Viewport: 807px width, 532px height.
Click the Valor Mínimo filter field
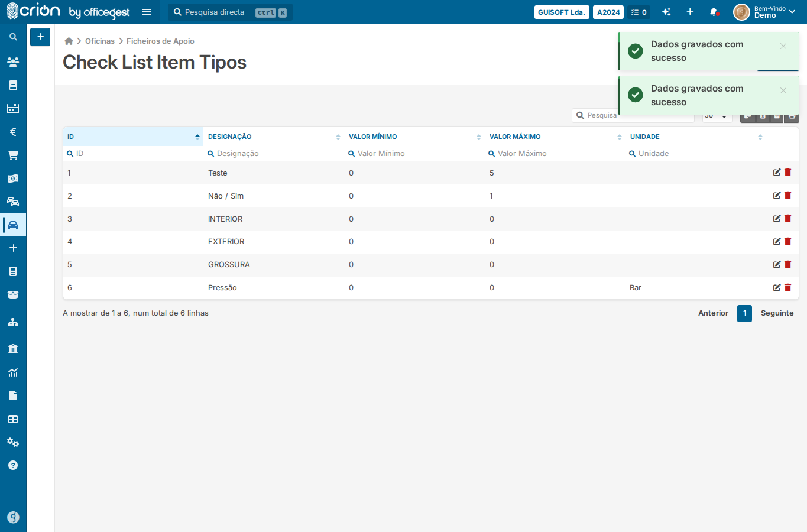414,153
